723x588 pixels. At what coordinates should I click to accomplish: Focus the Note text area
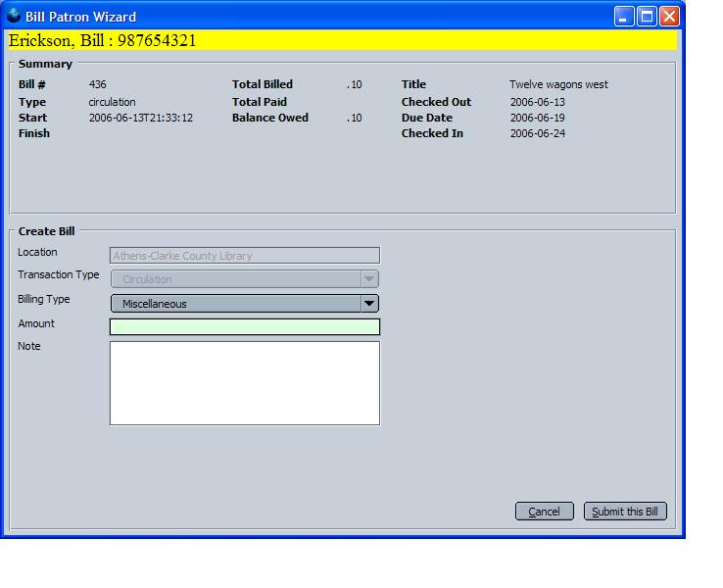pos(244,383)
